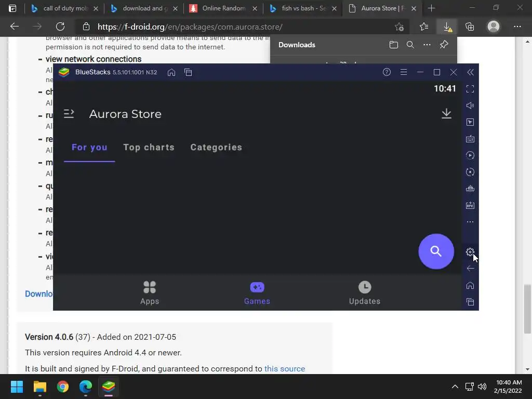Click the this source link
Image resolution: width=532 pixels, height=399 pixels.
tap(285, 368)
